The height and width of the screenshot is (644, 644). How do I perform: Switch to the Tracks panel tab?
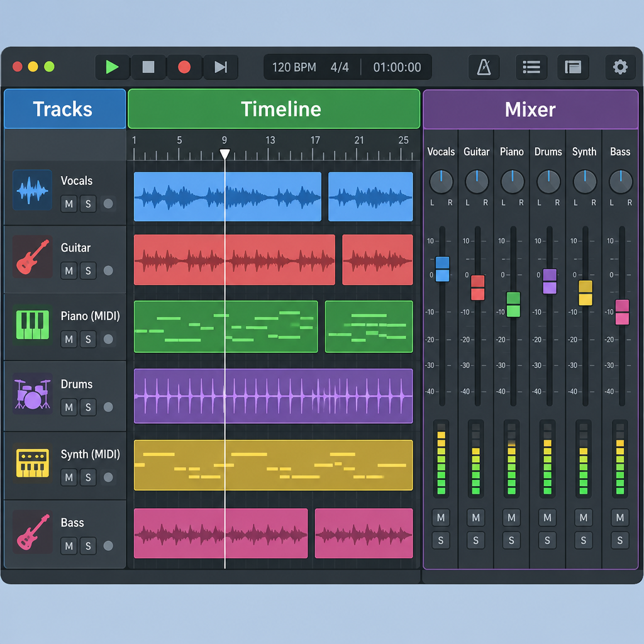click(x=65, y=109)
